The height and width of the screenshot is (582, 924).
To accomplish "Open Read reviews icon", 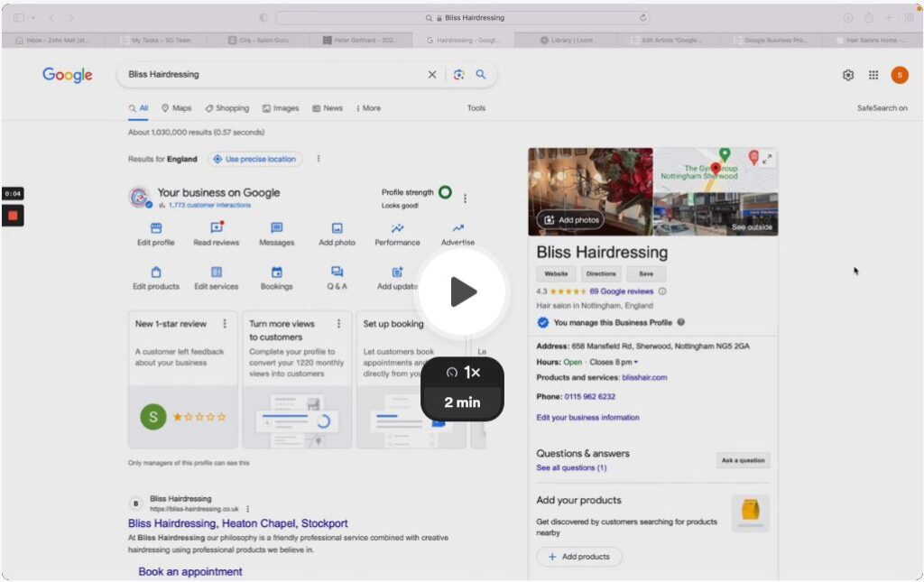I will tap(217, 228).
